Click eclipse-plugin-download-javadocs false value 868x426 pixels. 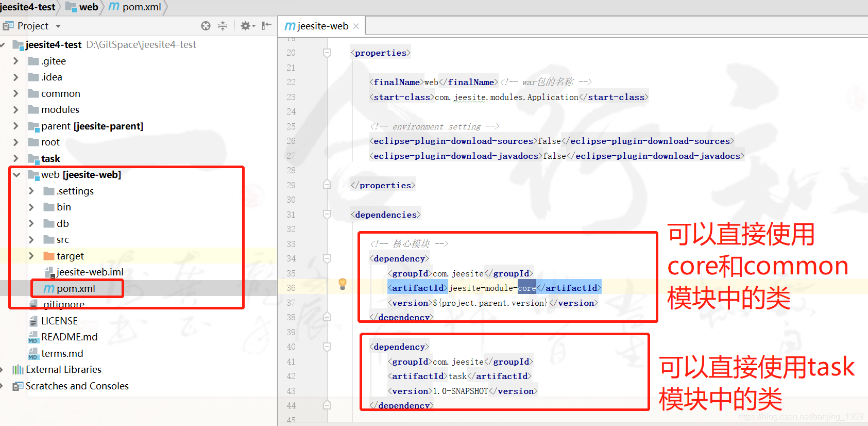tap(555, 156)
